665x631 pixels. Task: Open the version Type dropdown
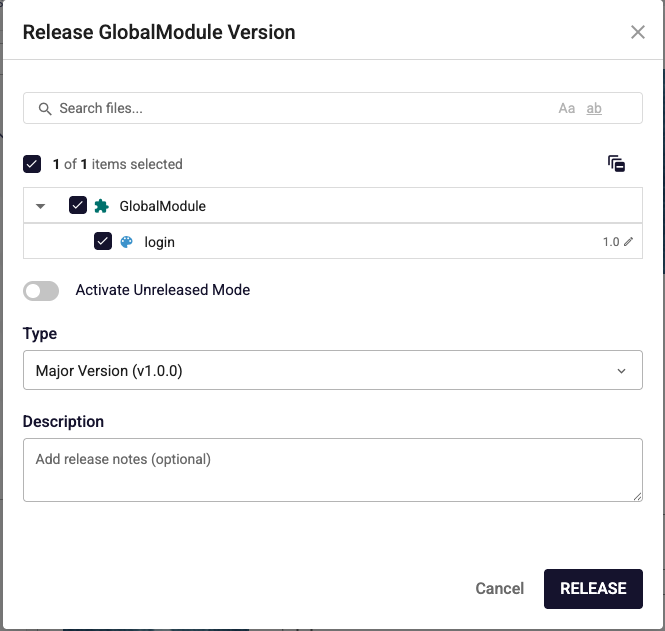333,370
